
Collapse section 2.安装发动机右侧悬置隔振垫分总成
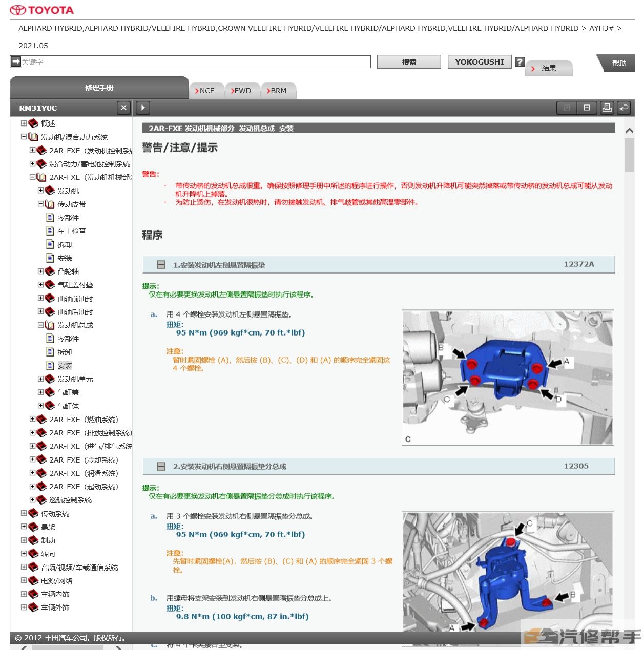click(161, 466)
